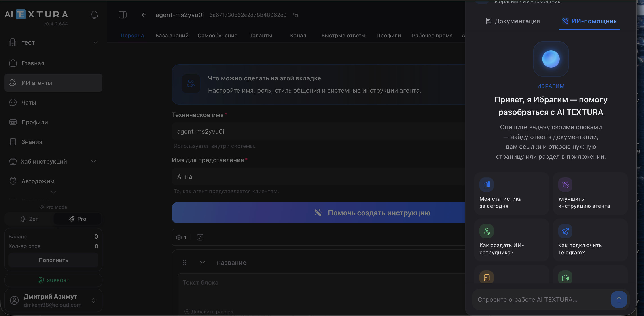Switch to Zen mode
Image resolution: width=644 pixels, height=316 pixels.
coord(30,219)
